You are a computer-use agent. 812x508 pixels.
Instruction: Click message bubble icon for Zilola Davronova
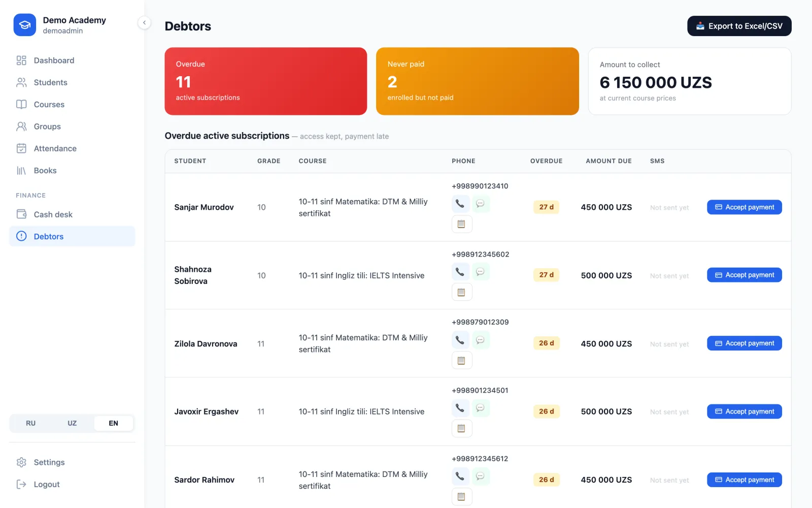point(480,340)
